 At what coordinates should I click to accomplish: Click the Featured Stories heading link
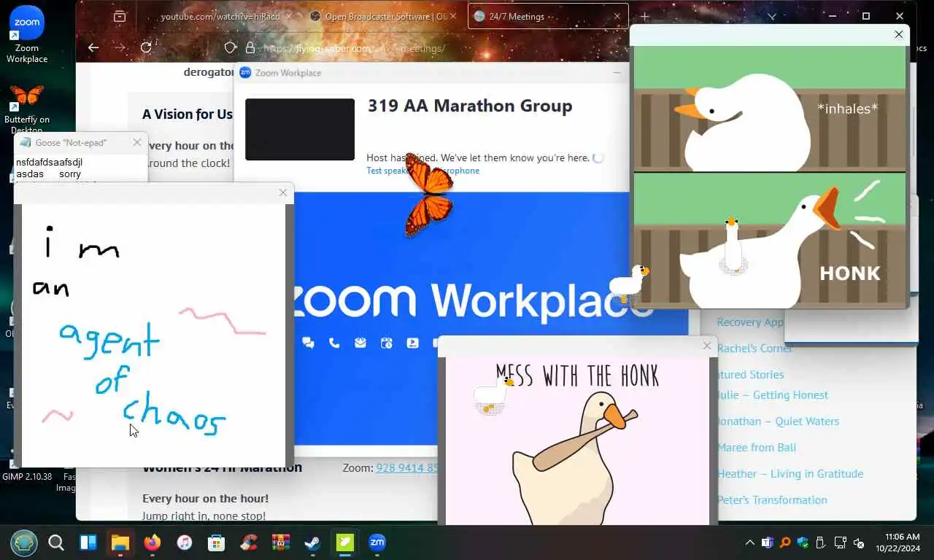(x=751, y=374)
